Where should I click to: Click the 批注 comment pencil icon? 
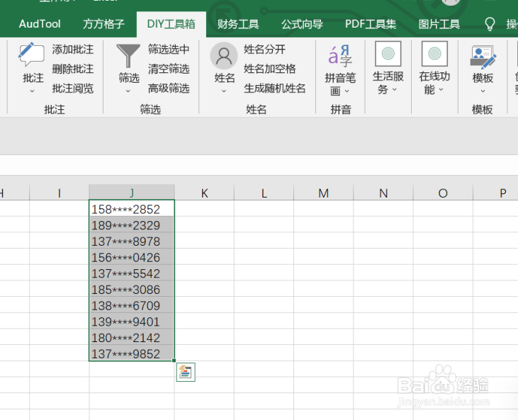31,55
